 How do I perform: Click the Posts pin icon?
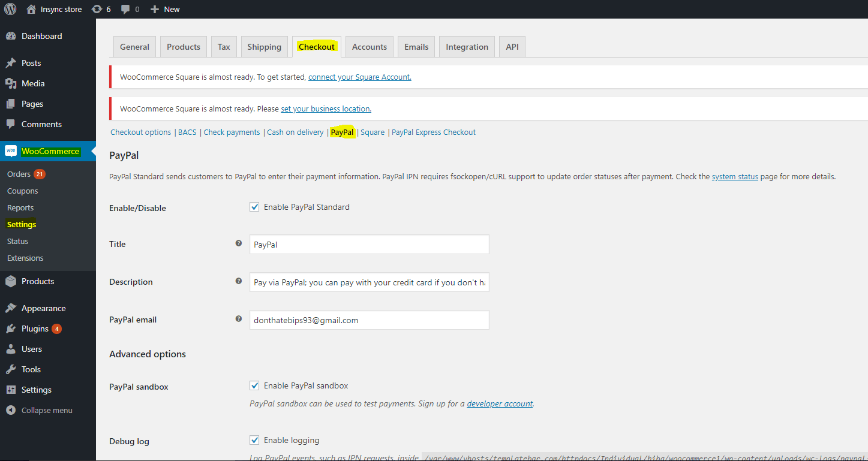click(x=11, y=63)
